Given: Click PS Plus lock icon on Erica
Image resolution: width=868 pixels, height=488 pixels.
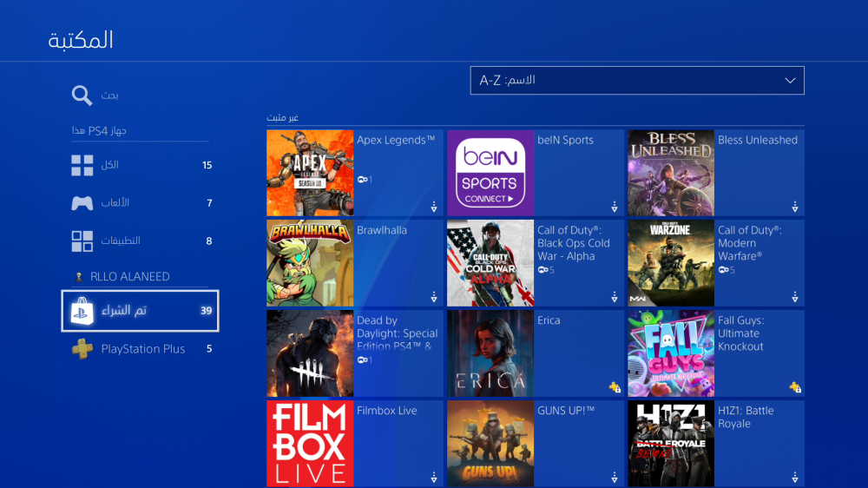Looking at the screenshot, I should coord(615,387).
